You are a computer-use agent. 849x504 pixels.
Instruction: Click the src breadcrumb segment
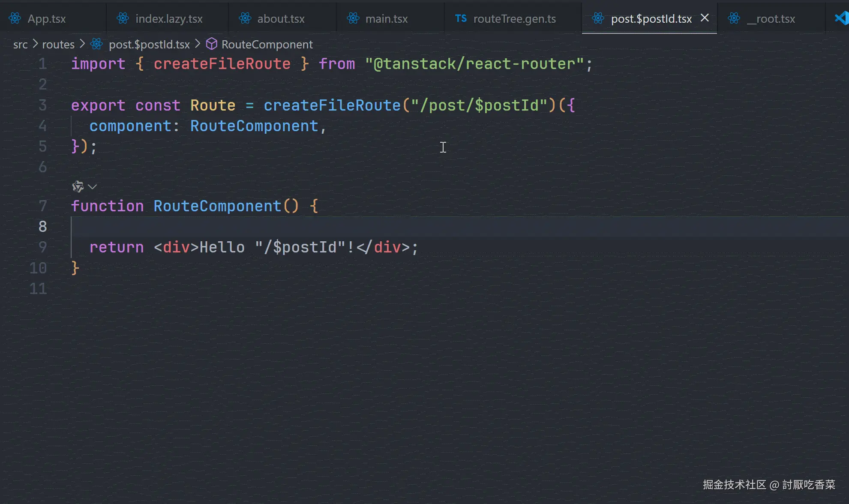coord(20,44)
